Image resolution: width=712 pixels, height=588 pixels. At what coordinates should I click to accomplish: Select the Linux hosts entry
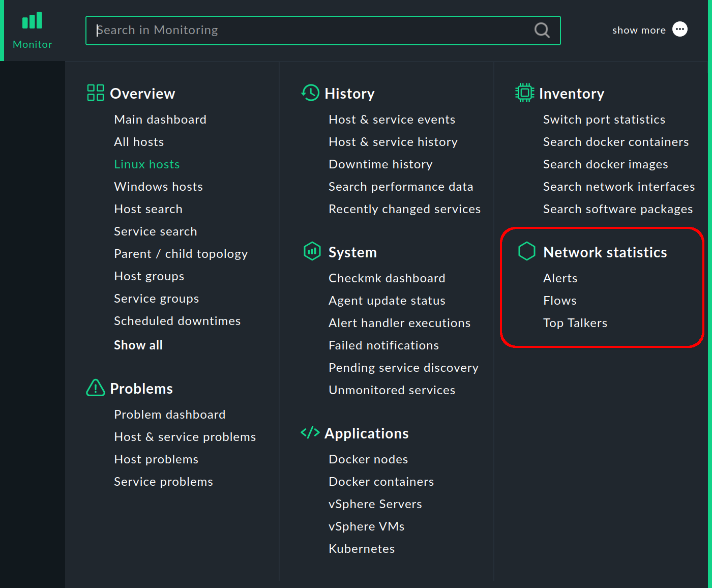click(146, 164)
